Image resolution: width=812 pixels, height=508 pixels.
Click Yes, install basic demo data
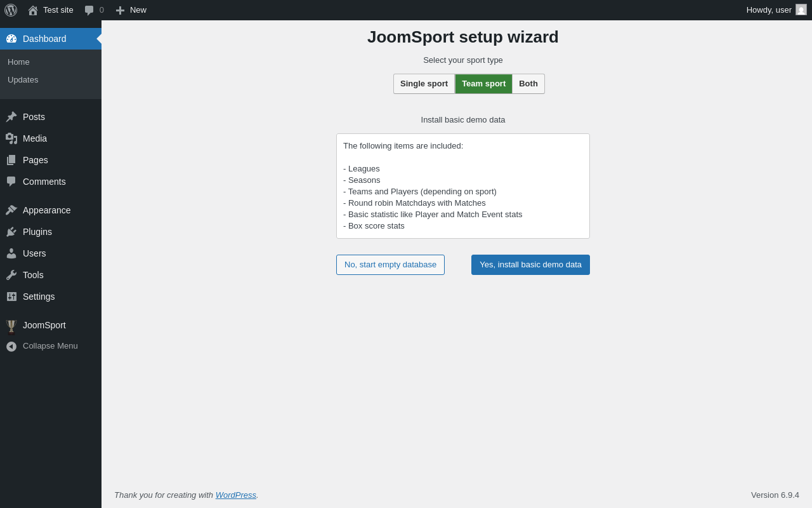click(x=530, y=265)
